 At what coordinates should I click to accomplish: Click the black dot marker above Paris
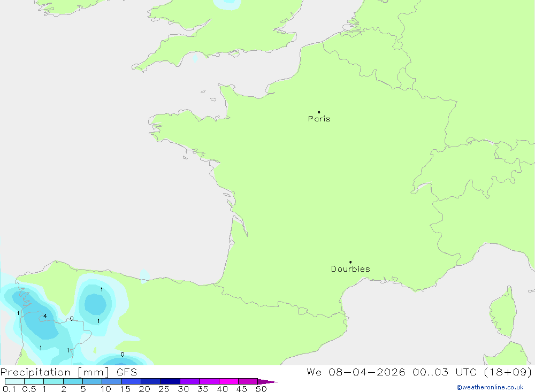pyautogui.click(x=319, y=112)
